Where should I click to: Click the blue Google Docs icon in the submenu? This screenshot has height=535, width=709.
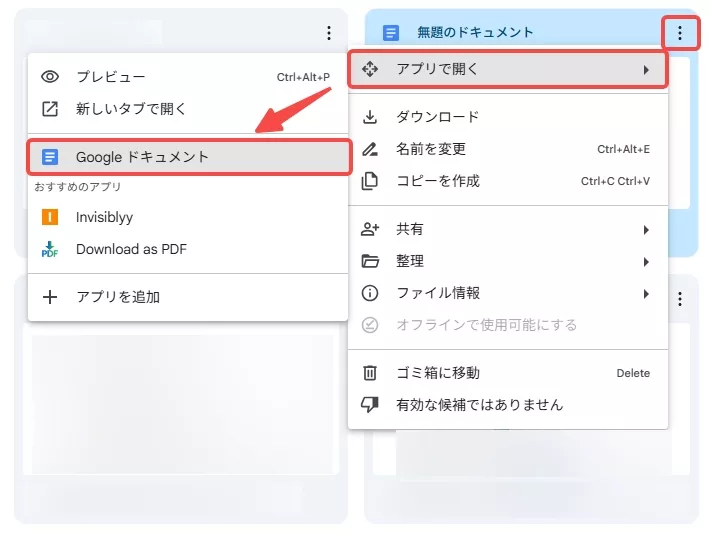tap(50, 157)
